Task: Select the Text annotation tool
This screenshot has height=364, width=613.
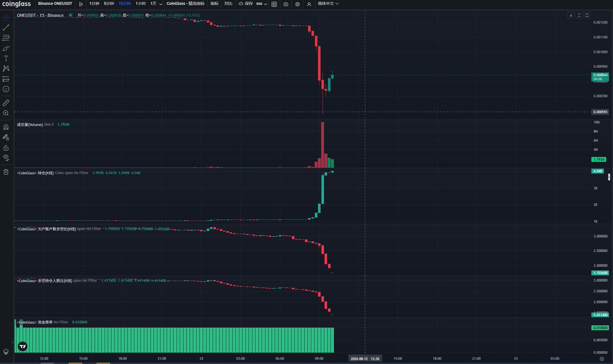Action: click(6, 58)
